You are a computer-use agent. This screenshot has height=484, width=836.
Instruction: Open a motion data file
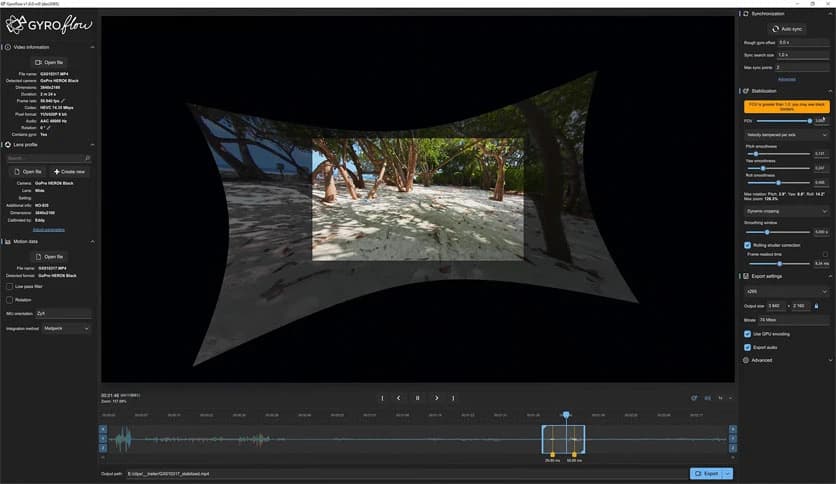point(49,257)
